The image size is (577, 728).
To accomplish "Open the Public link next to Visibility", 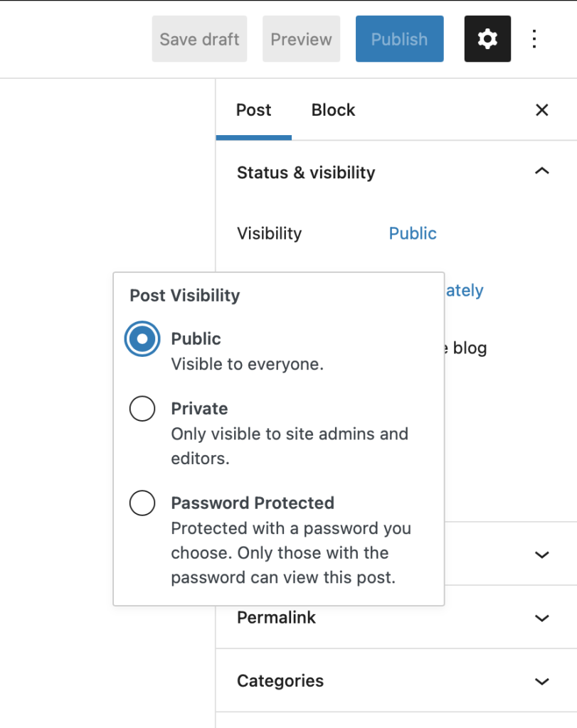I will (x=413, y=233).
